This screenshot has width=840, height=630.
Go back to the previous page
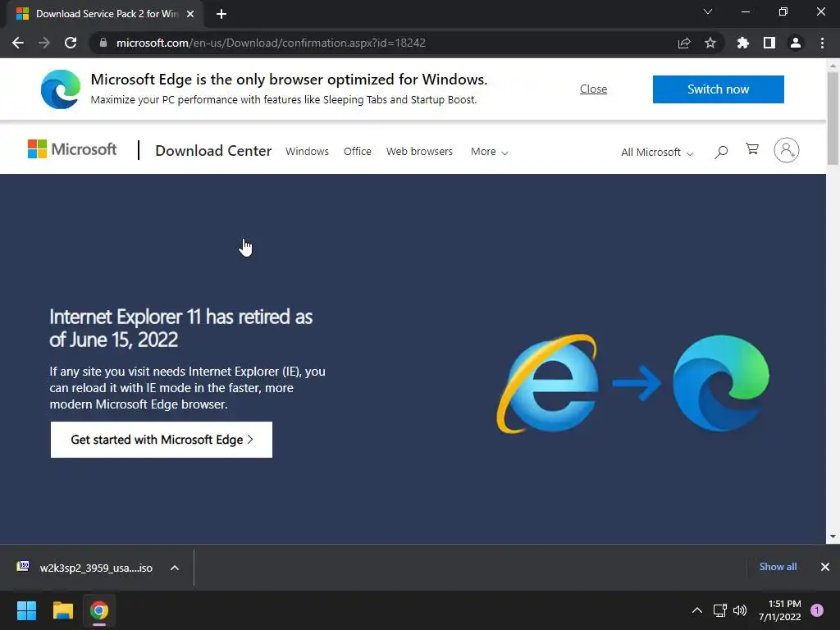click(x=18, y=43)
